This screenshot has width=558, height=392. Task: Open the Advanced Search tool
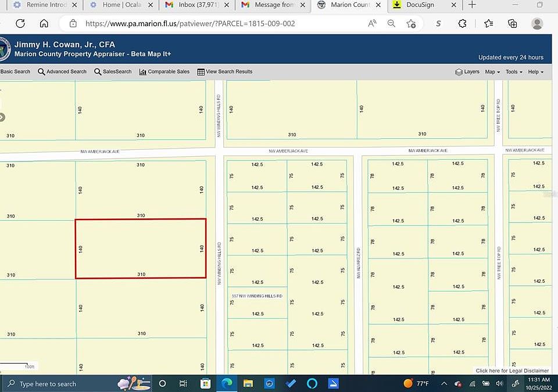[62, 71]
